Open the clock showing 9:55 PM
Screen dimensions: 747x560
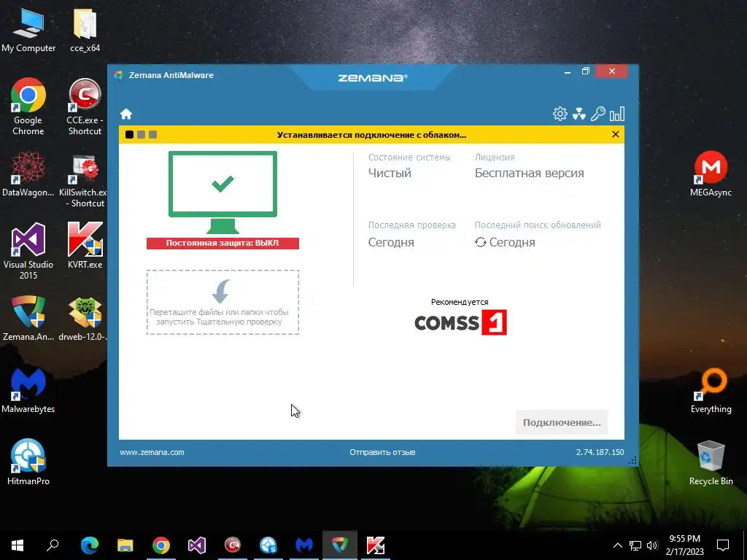tap(684, 545)
